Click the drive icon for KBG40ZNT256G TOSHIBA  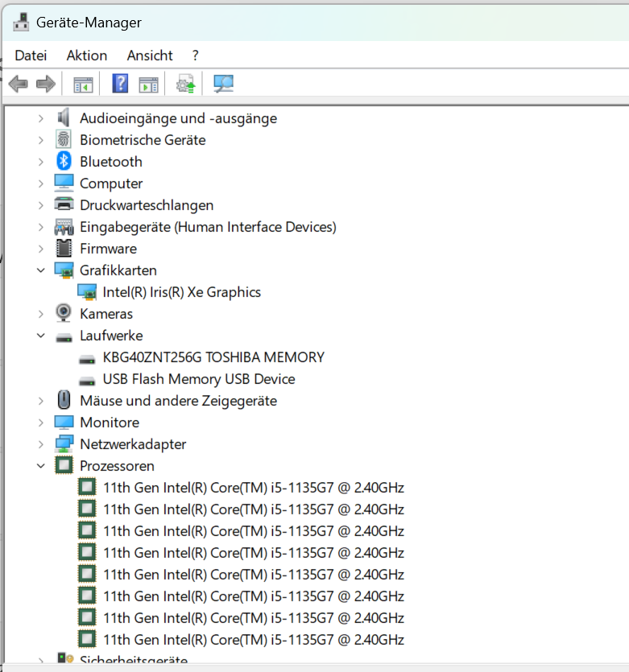click(x=87, y=359)
